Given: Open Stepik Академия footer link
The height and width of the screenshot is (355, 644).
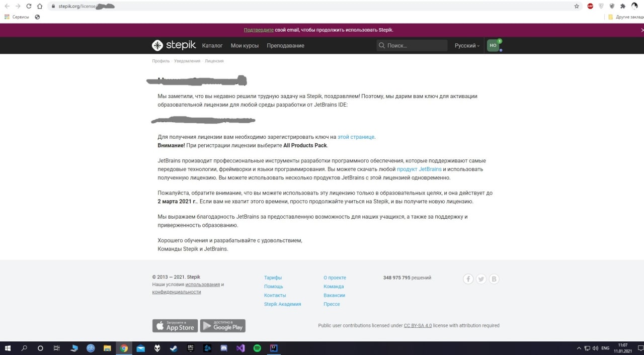Looking at the screenshot, I should point(282,304).
